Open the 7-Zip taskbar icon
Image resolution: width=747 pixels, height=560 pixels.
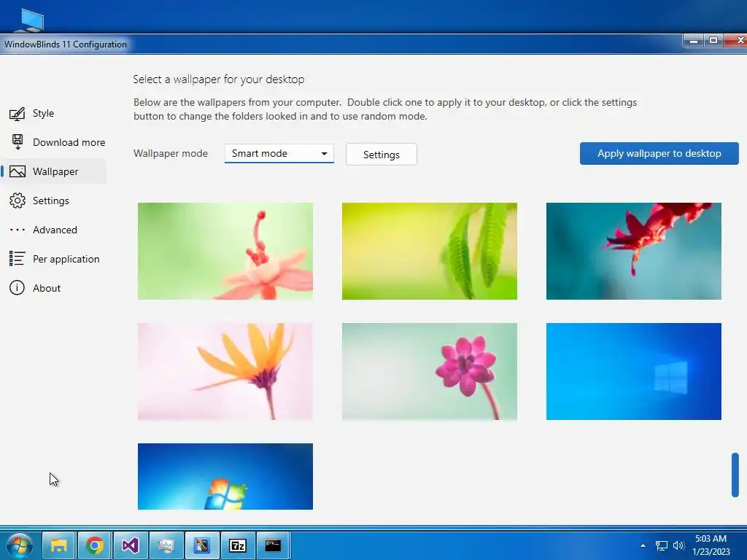point(237,545)
